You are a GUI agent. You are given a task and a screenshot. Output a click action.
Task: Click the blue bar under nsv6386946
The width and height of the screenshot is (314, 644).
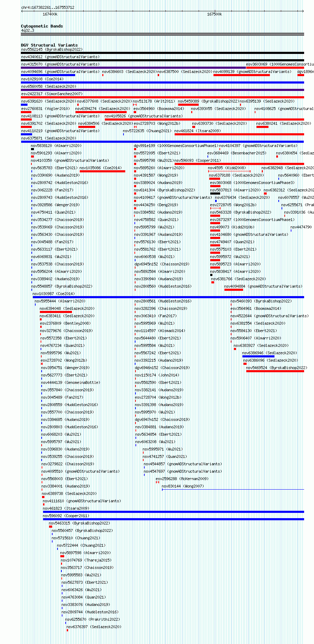(x=258, y=356)
